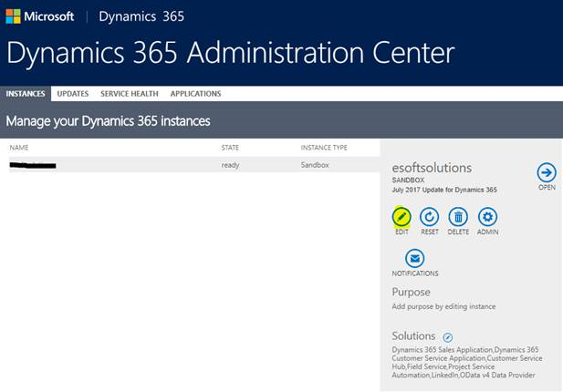The height and width of the screenshot is (392, 563).
Task: Click the esoftsolutions instance title
Action: [432, 168]
